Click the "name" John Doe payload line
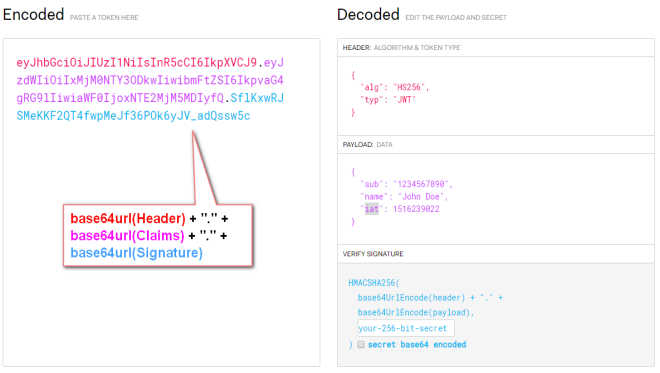This screenshot has height=373, width=660. click(x=404, y=197)
